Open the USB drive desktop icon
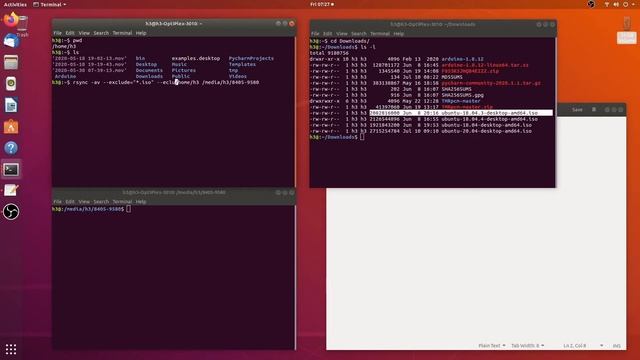This screenshot has height=360, width=640. [627, 29]
